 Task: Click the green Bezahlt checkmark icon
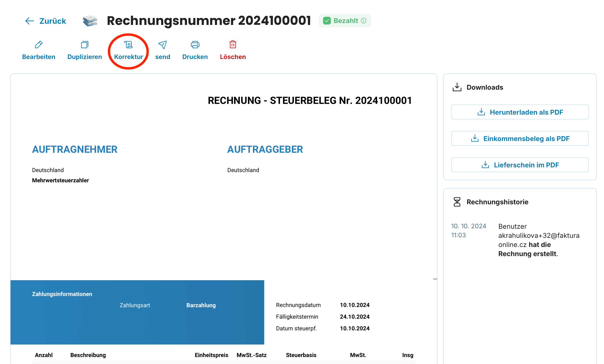click(327, 21)
